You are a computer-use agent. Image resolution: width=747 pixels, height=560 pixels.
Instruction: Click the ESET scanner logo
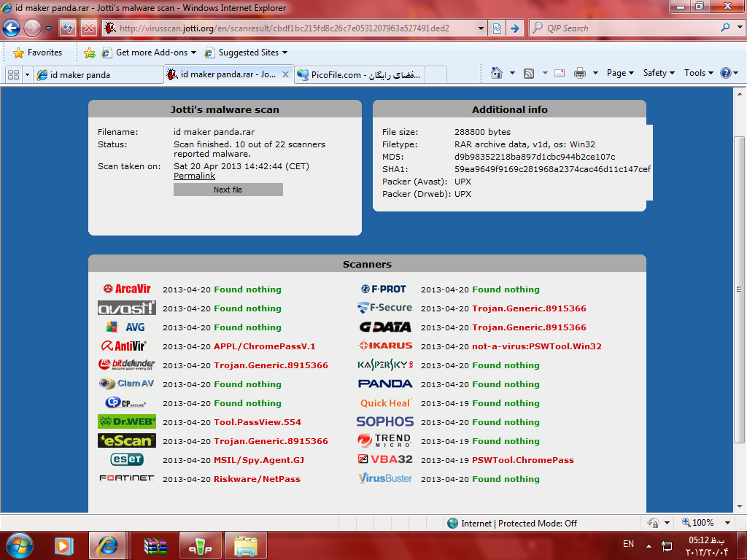coord(127,459)
